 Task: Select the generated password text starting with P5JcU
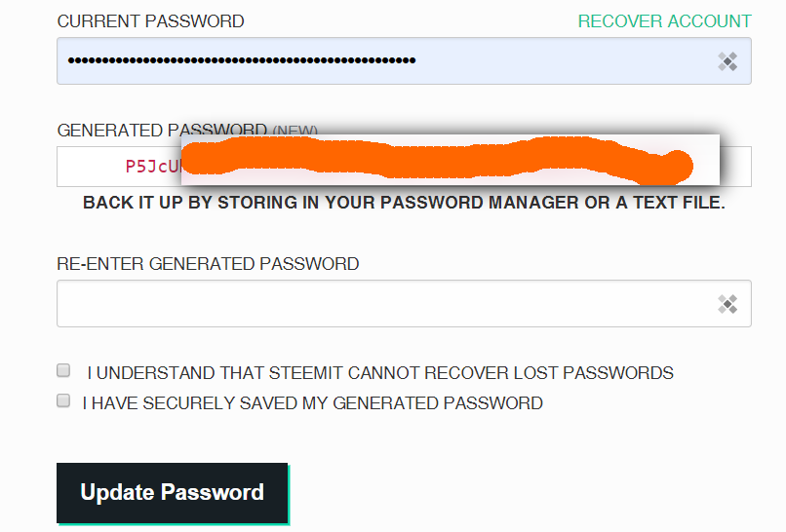tap(153, 166)
